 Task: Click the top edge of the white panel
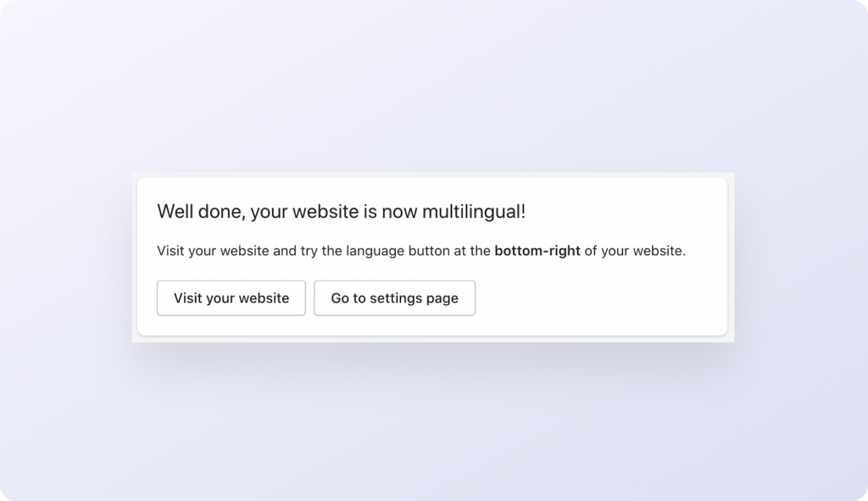pos(434,173)
